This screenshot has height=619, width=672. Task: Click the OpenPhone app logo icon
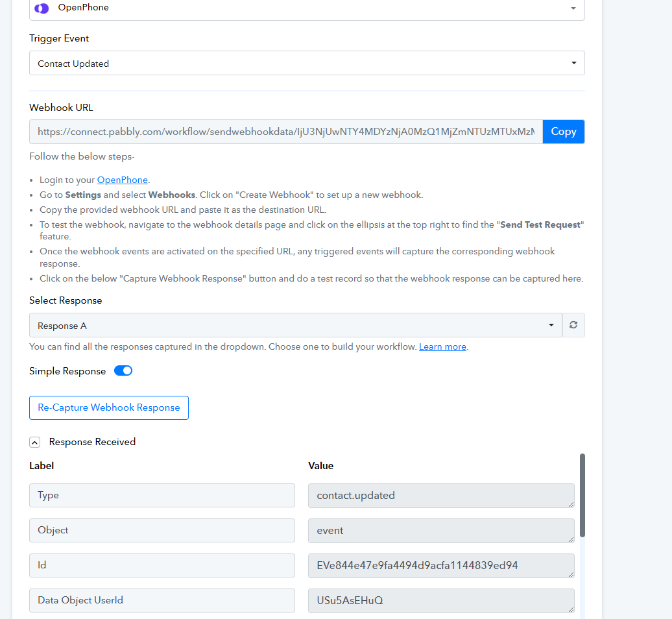(42, 8)
